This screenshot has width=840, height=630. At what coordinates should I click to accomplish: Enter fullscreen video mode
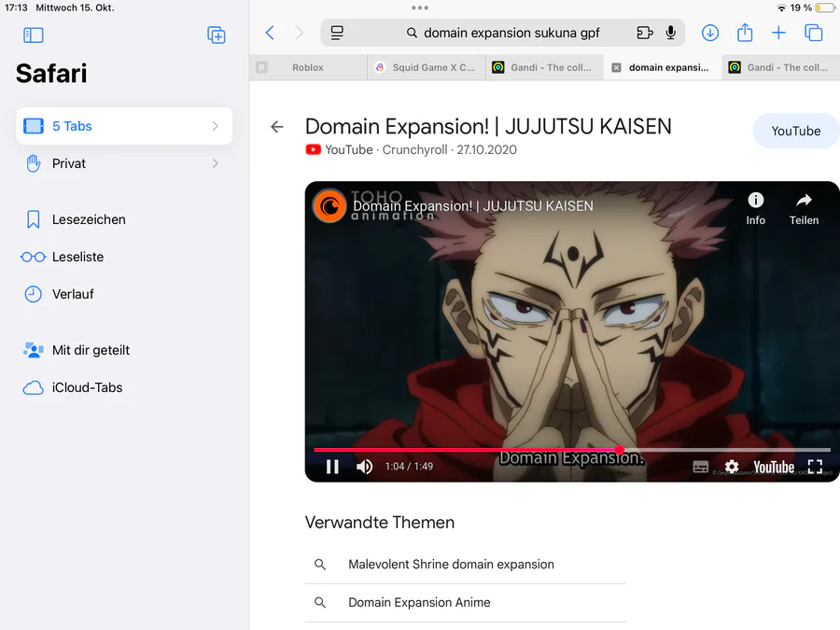[815, 467]
